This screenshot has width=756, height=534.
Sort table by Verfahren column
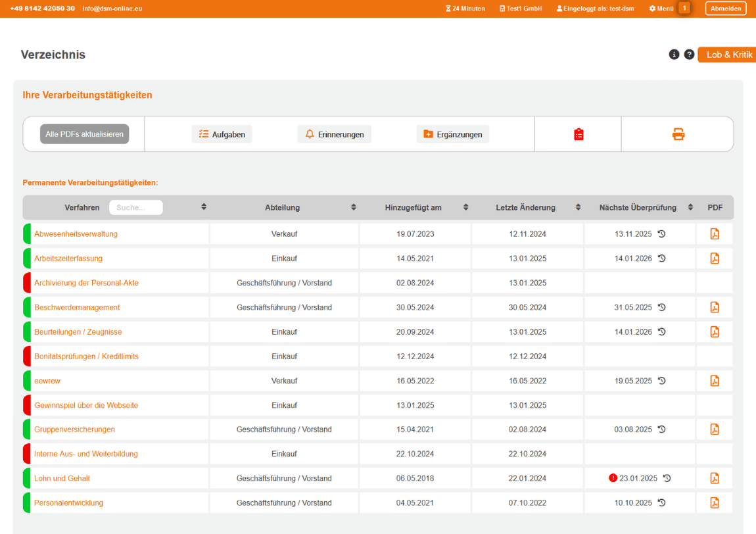point(204,207)
